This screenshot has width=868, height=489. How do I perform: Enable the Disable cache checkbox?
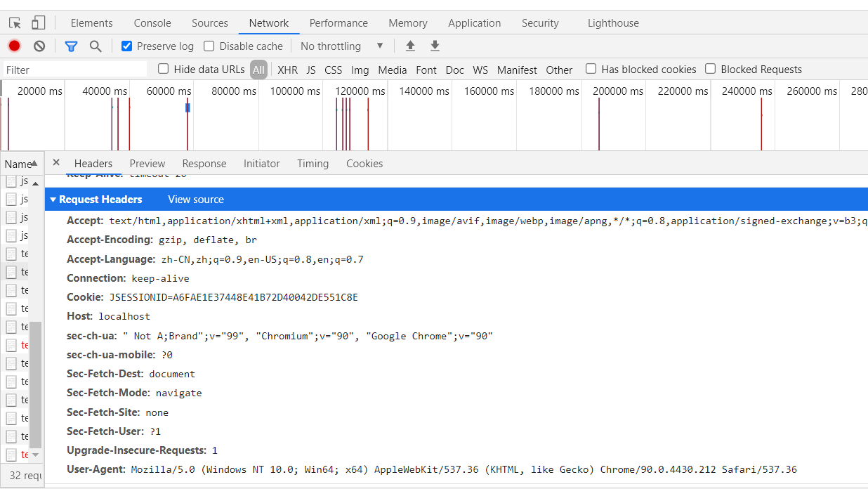(x=209, y=46)
